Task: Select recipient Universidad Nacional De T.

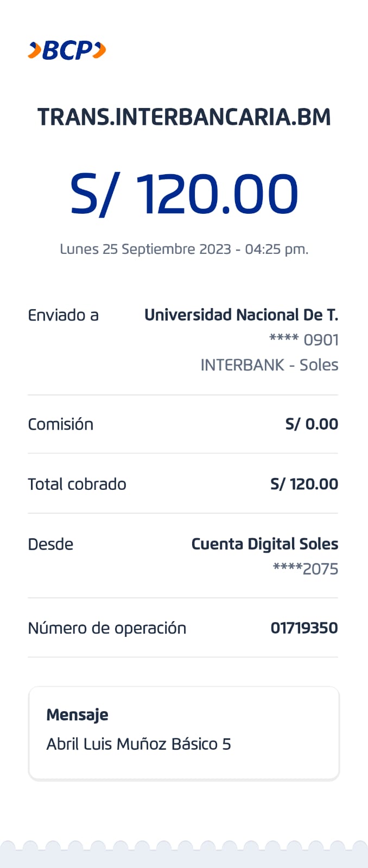Action: point(241,315)
